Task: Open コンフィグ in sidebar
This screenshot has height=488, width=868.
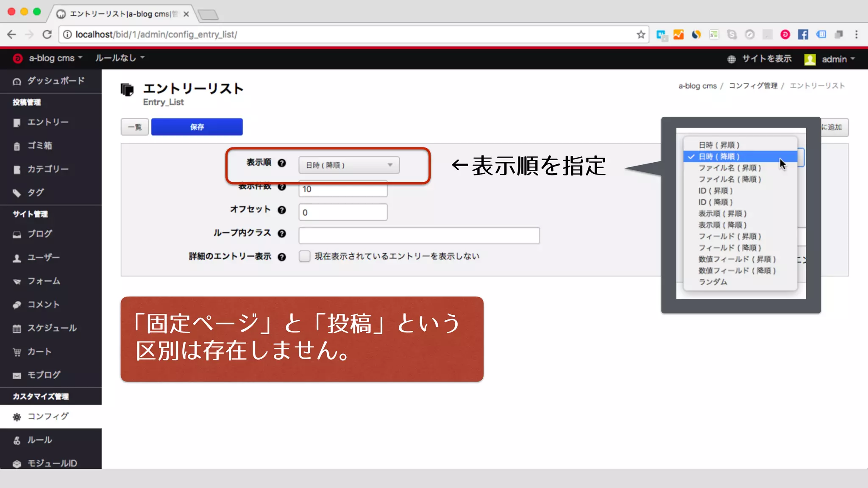Action: tap(51, 416)
